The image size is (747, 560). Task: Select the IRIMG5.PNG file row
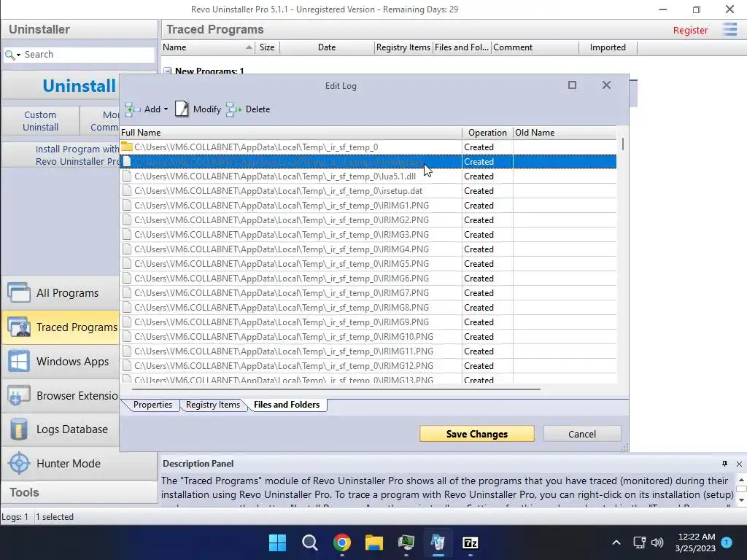[x=368, y=264]
